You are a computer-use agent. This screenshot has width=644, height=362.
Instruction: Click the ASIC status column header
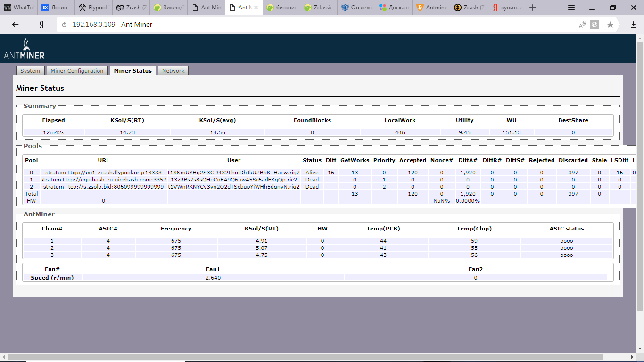point(567,229)
